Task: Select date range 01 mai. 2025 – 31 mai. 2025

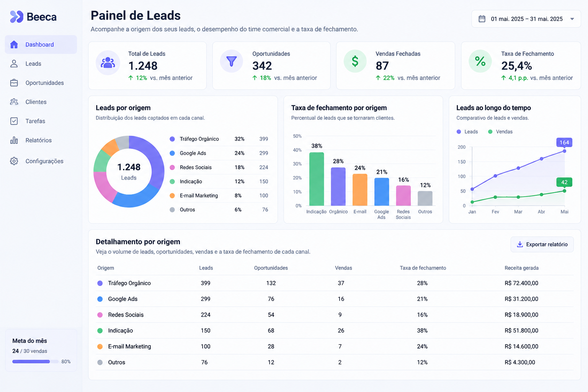Action: (526, 19)
